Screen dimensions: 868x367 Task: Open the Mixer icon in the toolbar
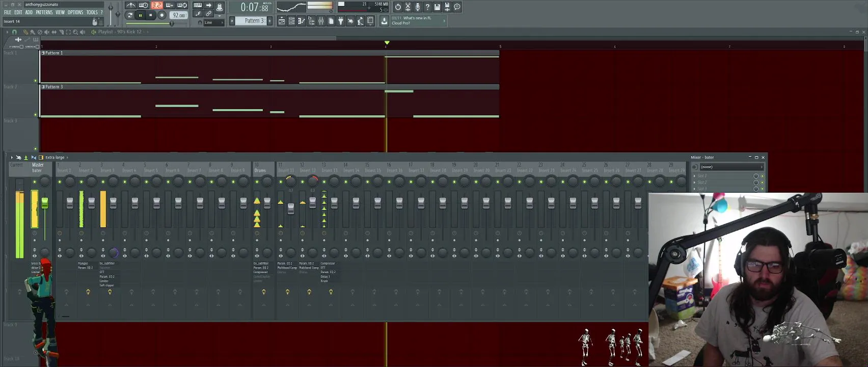pyautogui.click(x=321, y=21)
